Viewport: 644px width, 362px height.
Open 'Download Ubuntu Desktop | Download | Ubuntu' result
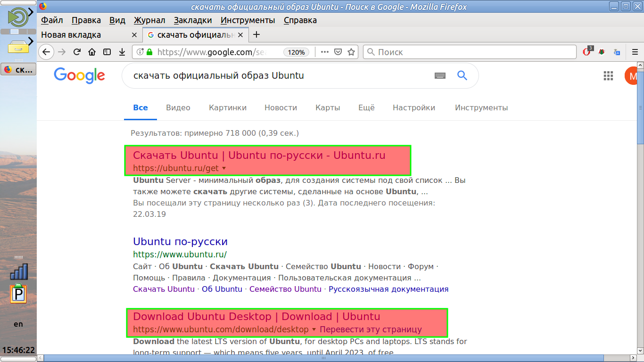[x=256, y=316]
